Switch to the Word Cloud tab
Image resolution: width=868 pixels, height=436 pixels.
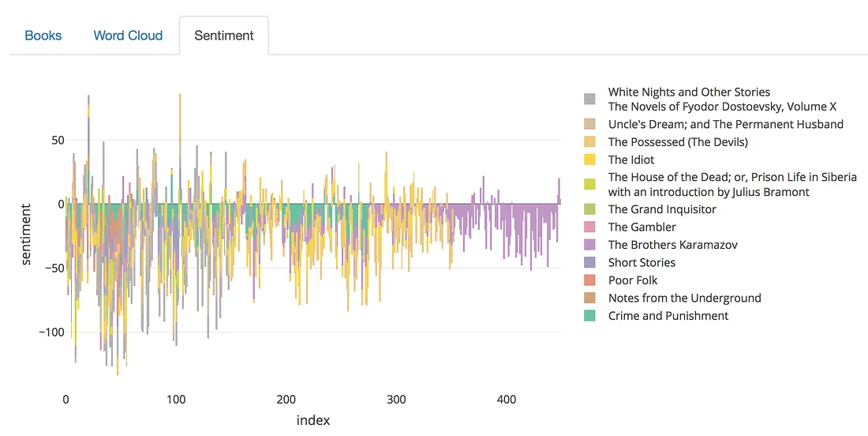[128, 36]
